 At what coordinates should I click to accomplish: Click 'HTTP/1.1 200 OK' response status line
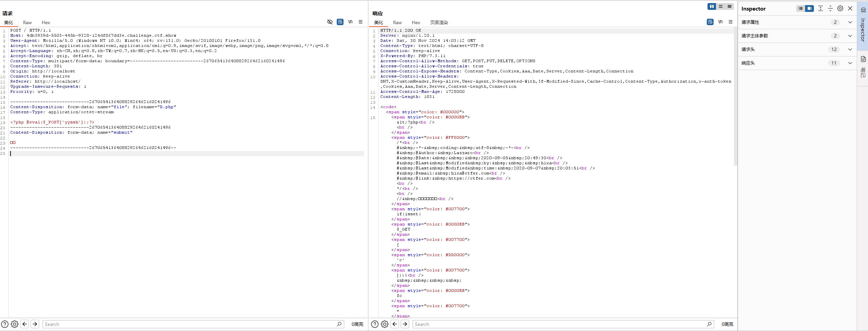401,30
